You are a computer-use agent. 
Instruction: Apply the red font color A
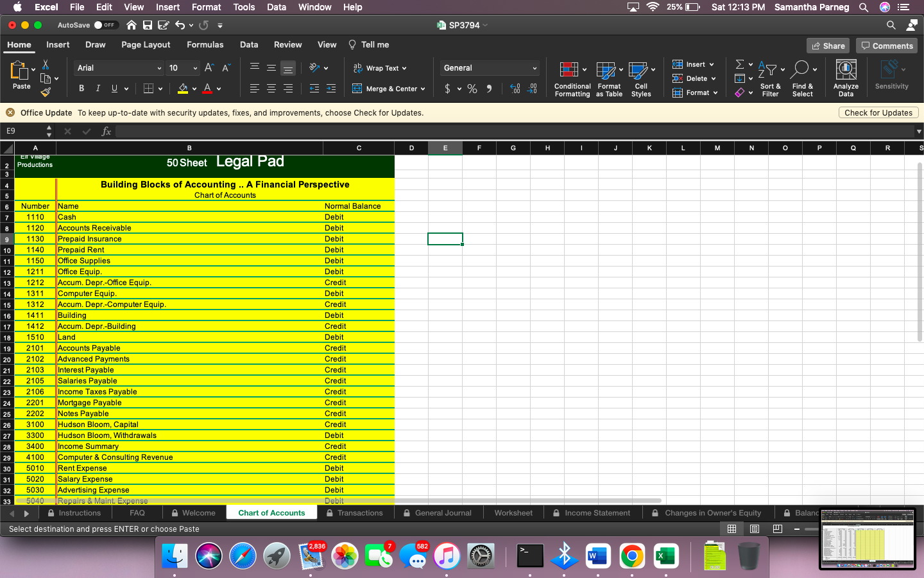(x=207, y=88)
